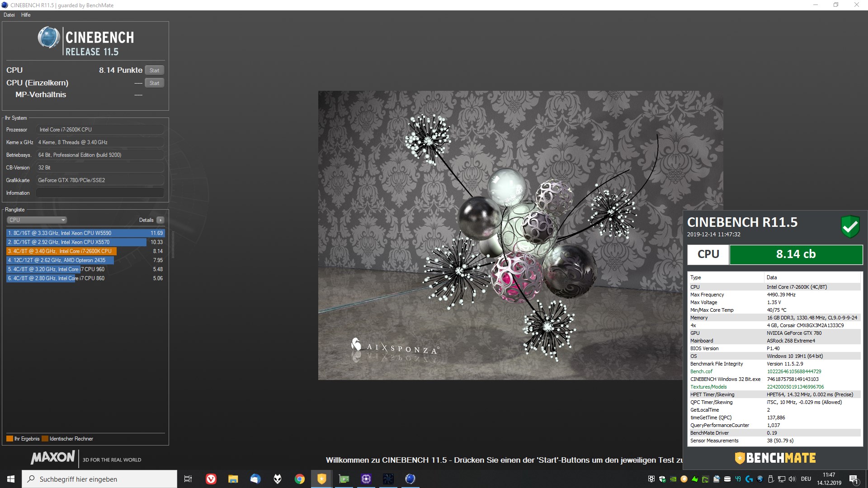868x488 pixels.
Task: Click the Mainboard ASRock Z68 Extreme4 row
Action: coord(775,341)
